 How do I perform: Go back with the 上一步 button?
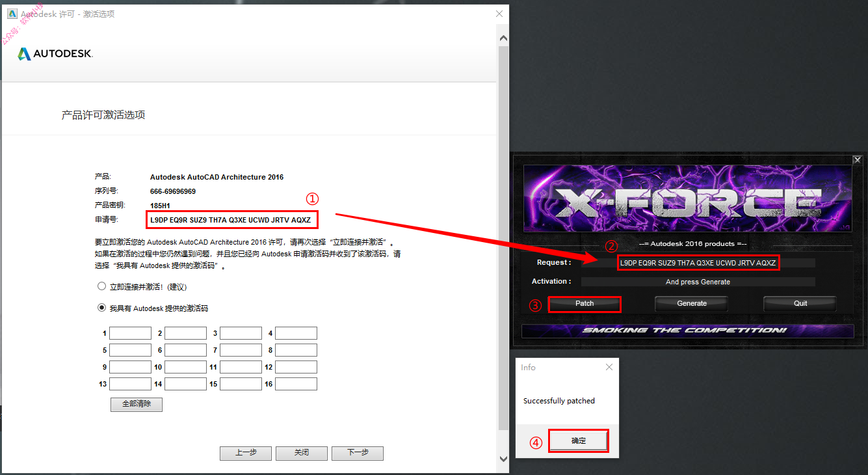(x=246, y=453)
